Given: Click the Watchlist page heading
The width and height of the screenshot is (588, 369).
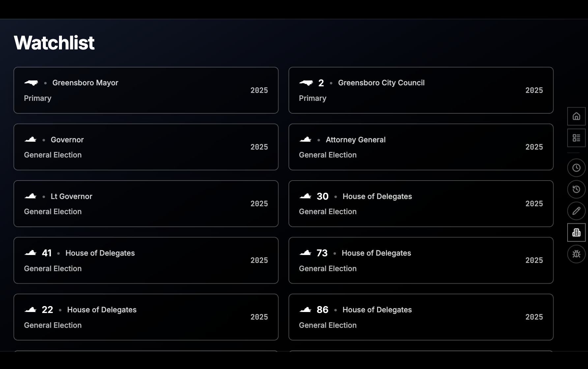Looking at the screenshot, I should tap(54, 43).
